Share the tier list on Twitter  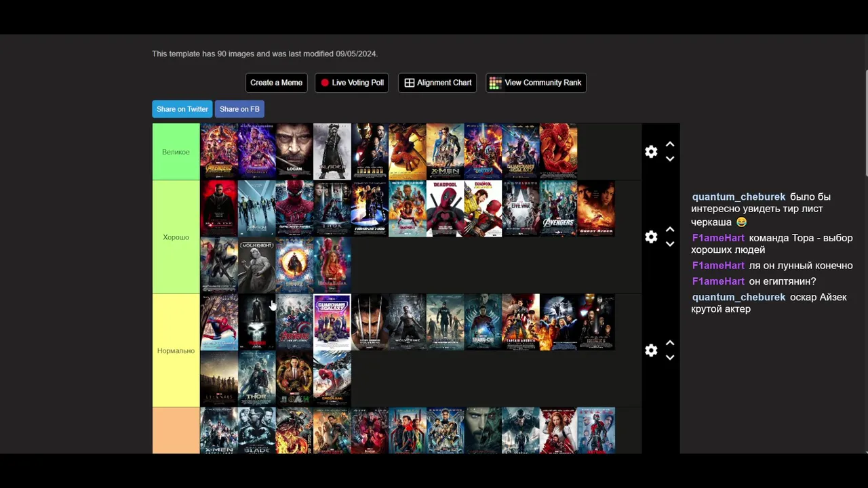pos(182,109)
